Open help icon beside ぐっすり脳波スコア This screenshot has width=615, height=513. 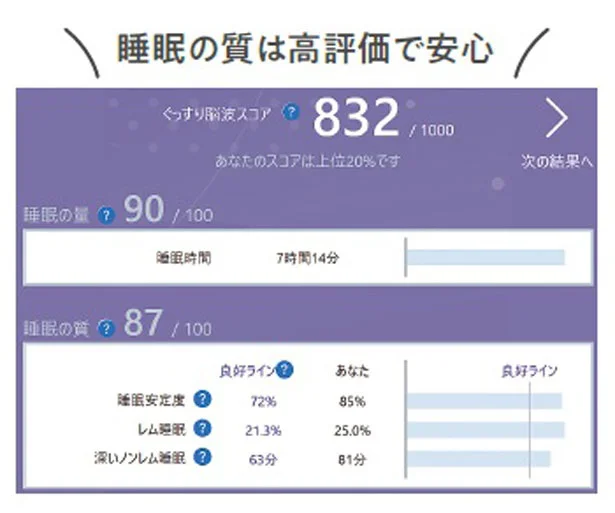291,113
